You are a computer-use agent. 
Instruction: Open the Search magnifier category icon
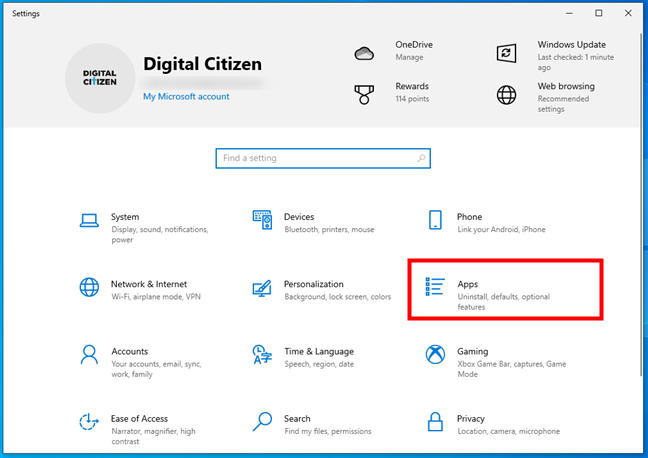pyautogui.click(x=262, y=422)
